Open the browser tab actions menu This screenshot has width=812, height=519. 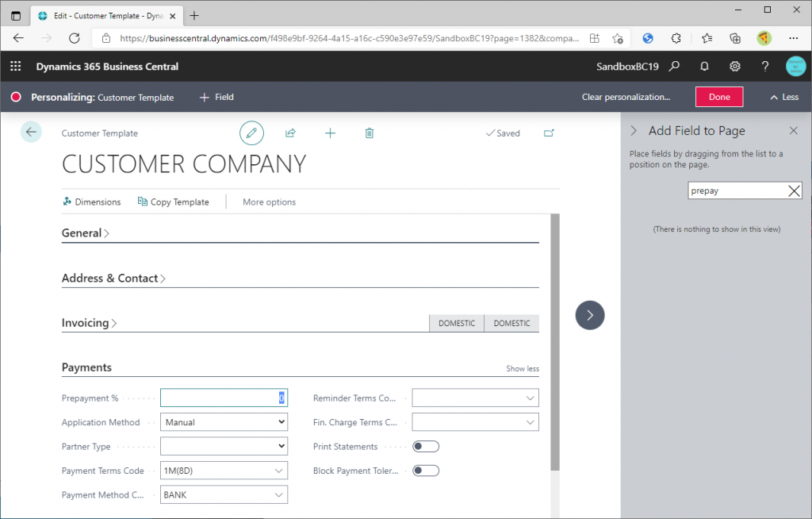pos(16,16)
